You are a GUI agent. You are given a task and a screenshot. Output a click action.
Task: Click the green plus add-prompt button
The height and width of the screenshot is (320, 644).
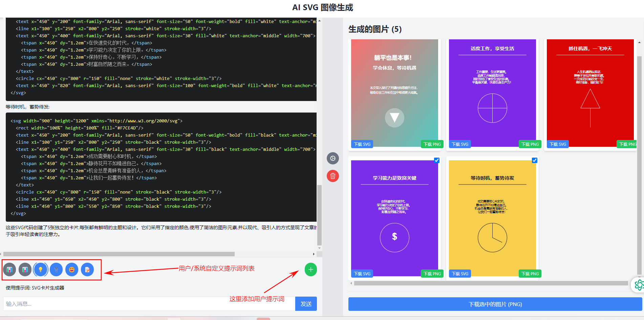point(310,269)
